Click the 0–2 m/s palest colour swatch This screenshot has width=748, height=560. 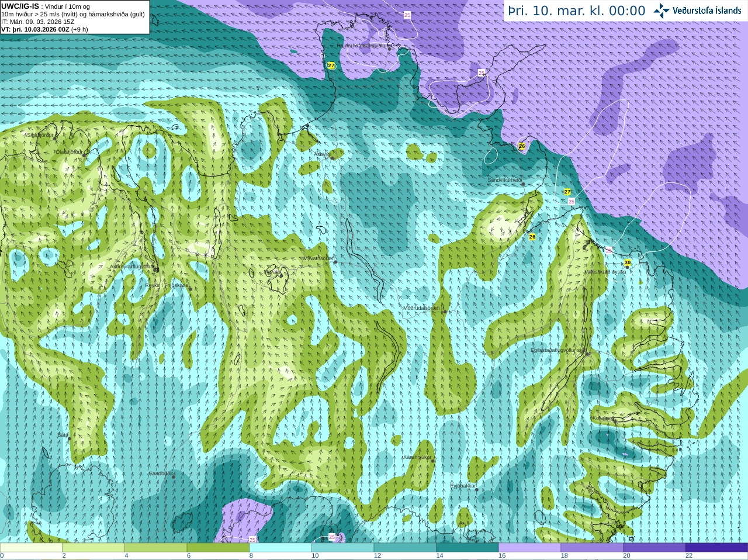pyautogui.click(x=31, y=548)
